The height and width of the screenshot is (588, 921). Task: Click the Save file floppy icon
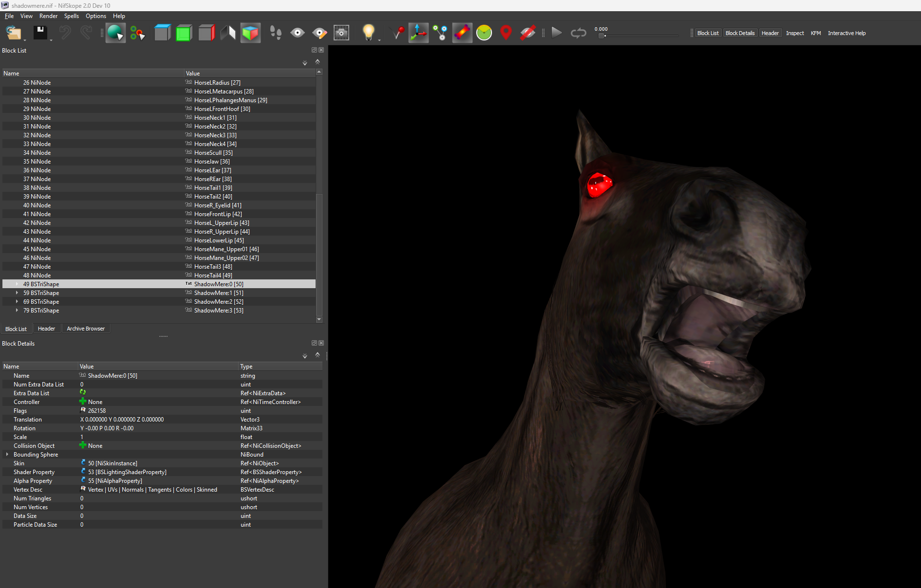tap(40, 33)
